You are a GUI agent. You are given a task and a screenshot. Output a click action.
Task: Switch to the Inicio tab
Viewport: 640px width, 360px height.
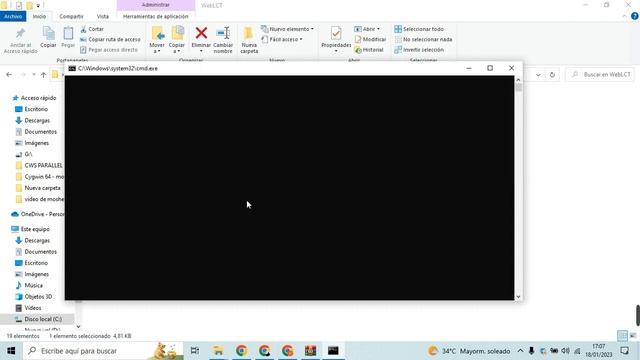[x=39, y=16]
